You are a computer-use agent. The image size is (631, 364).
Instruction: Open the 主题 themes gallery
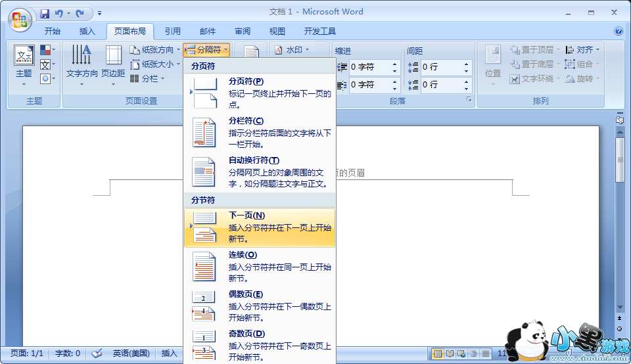(x=24, y=65)
